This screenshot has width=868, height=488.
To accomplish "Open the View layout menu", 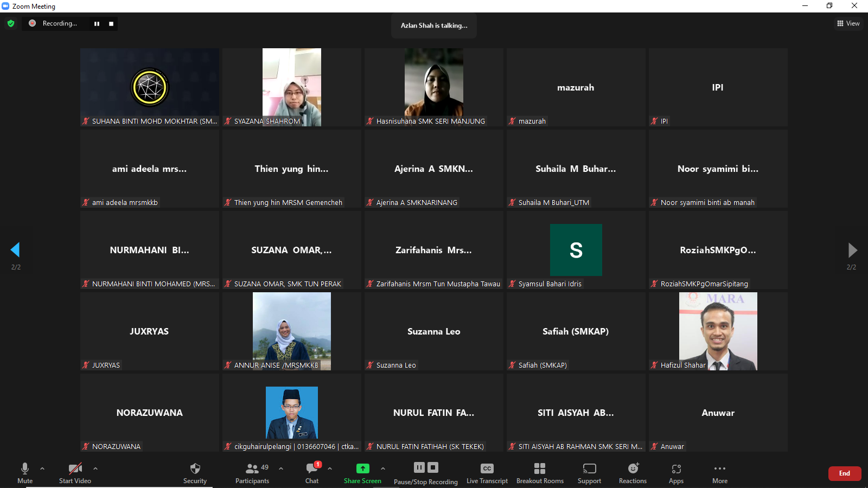I will tap(848, 23).
